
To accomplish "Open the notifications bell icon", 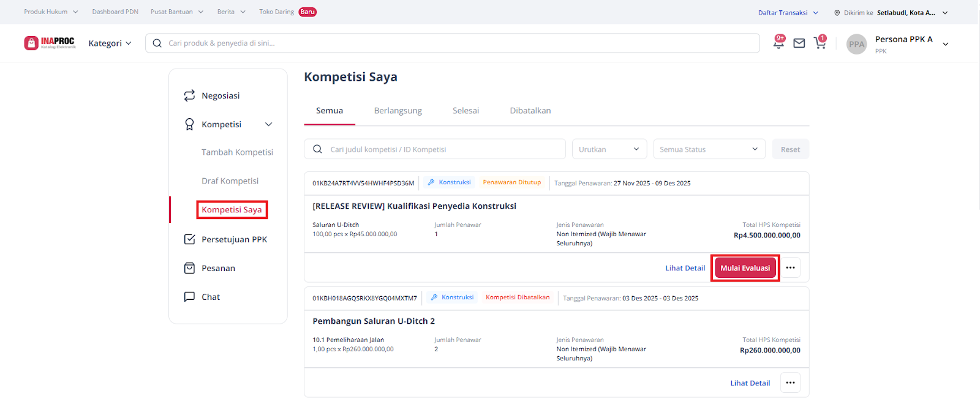I will coord(778,43).
